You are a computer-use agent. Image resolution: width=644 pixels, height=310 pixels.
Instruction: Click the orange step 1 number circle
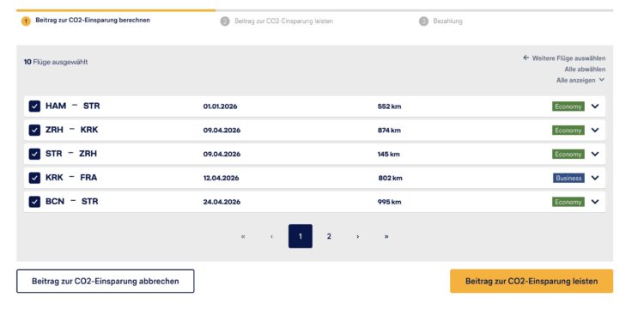point(26,21)
